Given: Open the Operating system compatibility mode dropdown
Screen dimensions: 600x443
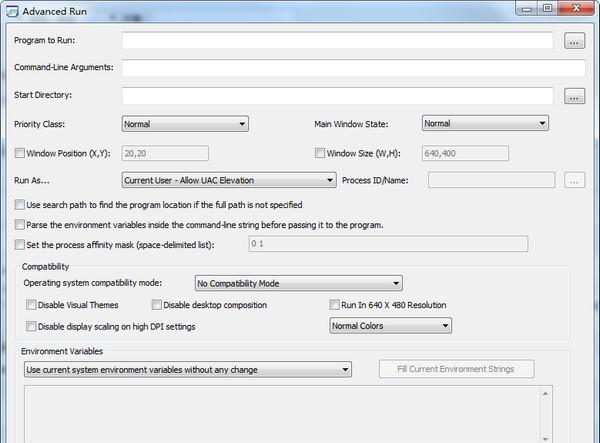Looking at the screenshot, I should click(x=298, y=283).
